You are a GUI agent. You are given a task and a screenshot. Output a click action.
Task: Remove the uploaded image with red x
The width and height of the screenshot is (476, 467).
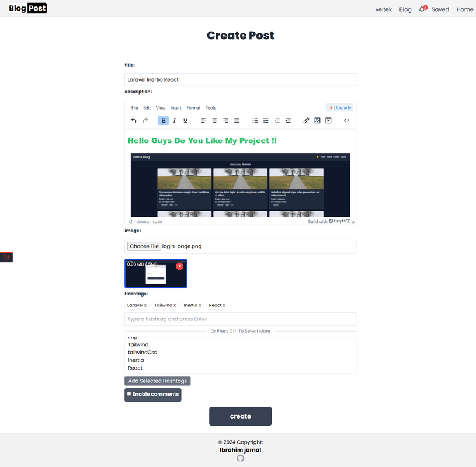[x=179, y=266]
